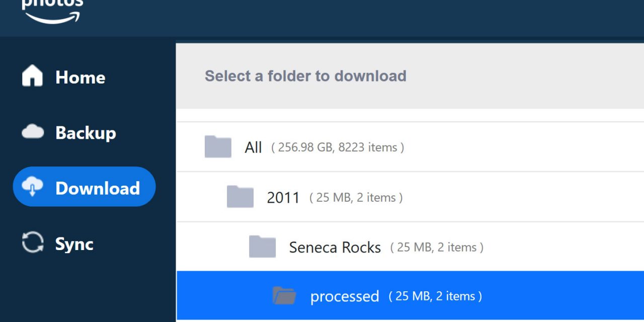Image resolution: width=644 pixels, height=322 pixels.
Task: Click the Home house icon
Action: pos(33,76)
